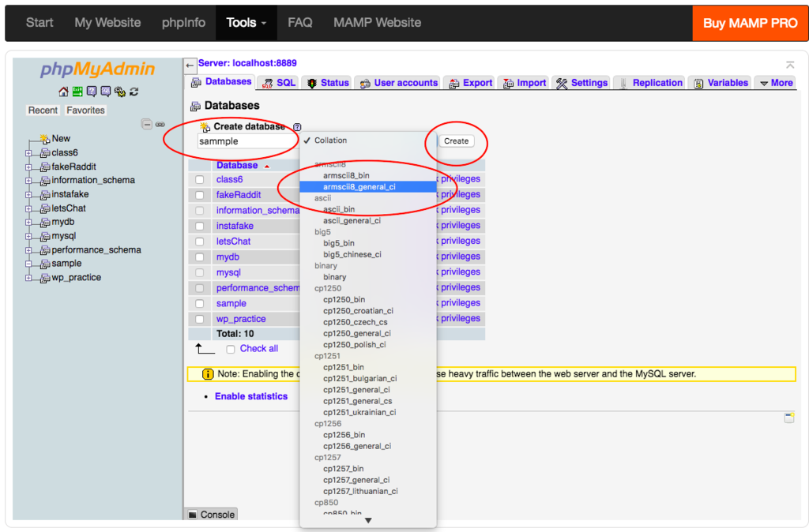Enable the Check all checkbox
Viewport: 809px width, 532px height.
coord(231,350)
